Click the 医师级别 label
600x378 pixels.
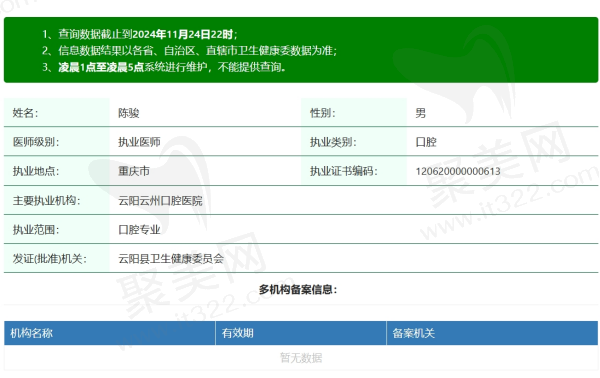click(36, 142)
